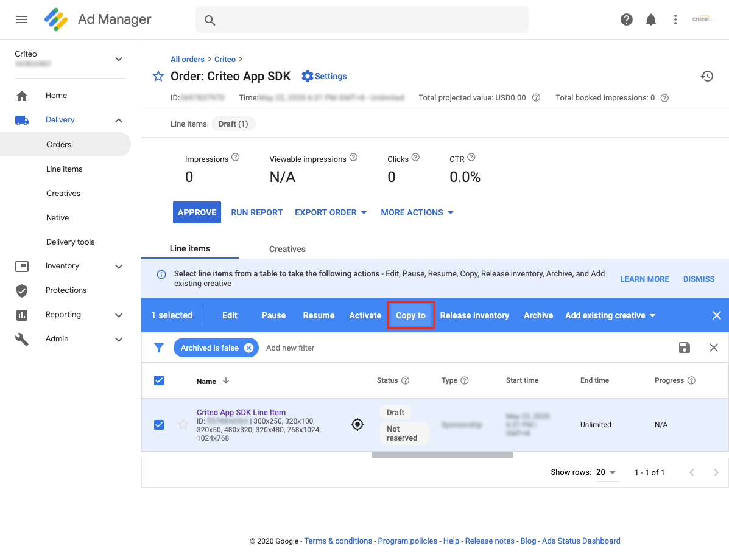Viewport: 729px width, 560px height.
Task: Click the help question mark icon
Action: click(x=626, y=19)
